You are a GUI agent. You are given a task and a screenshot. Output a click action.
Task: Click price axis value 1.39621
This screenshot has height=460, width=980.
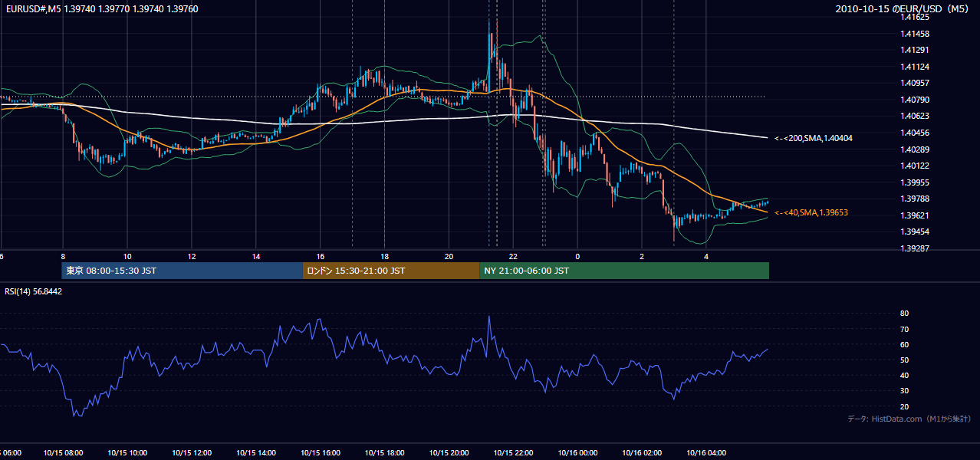915,215
